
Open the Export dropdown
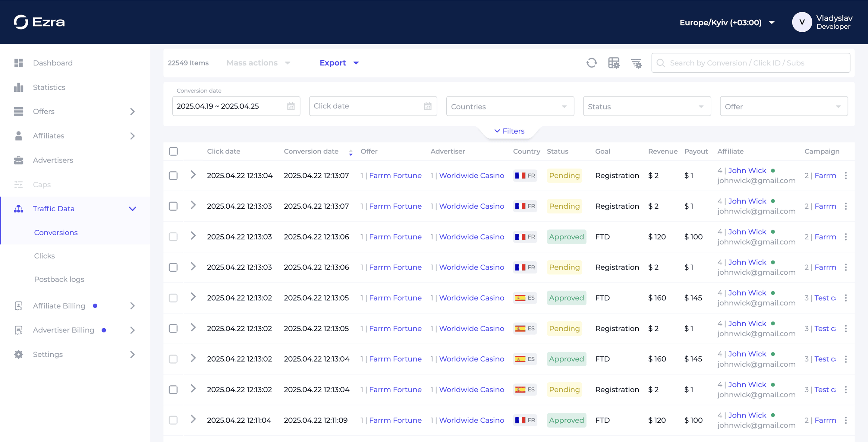tap(339, 63)
